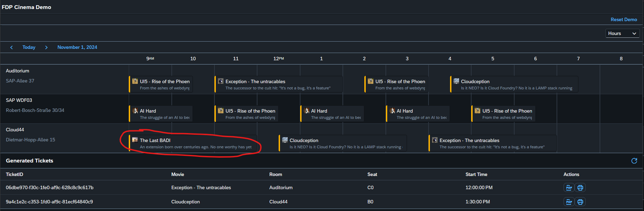
Task: Open the 9 AM AI Hard showing
Action: [161, 114]
